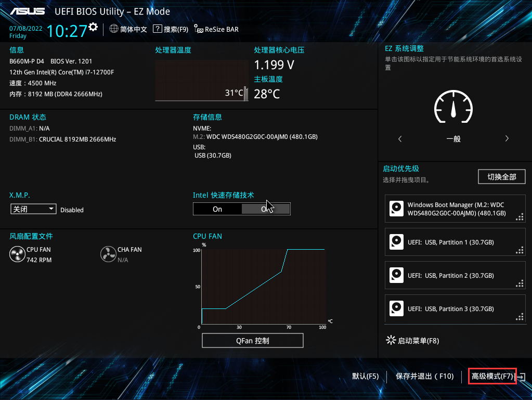Turn Intel Rapid Storage Technology Off
Viewport: 532px width, 400px height.
pyautogui.click(x=266, y=209)
